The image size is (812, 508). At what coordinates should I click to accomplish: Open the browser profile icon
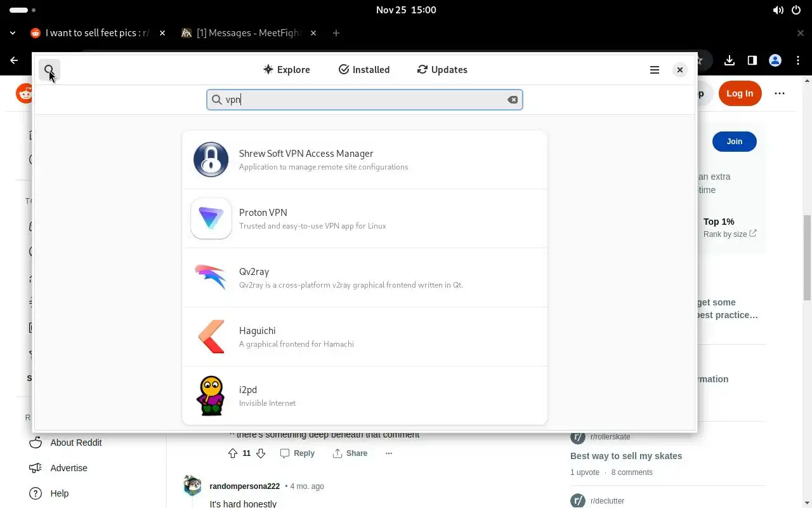pos(775,60)
